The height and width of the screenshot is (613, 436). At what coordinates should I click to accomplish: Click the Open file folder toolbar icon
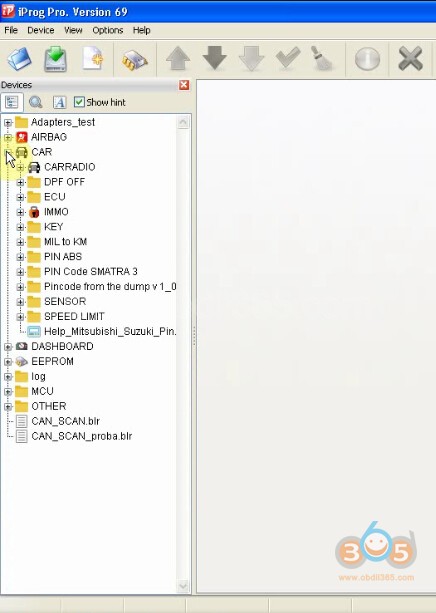pos(19,59)
